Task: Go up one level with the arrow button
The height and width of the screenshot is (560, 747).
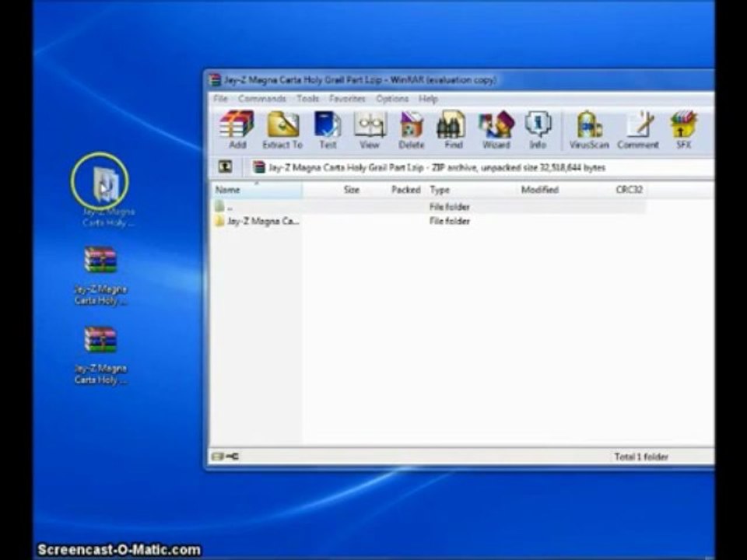Action: click(x=225, y=167)
